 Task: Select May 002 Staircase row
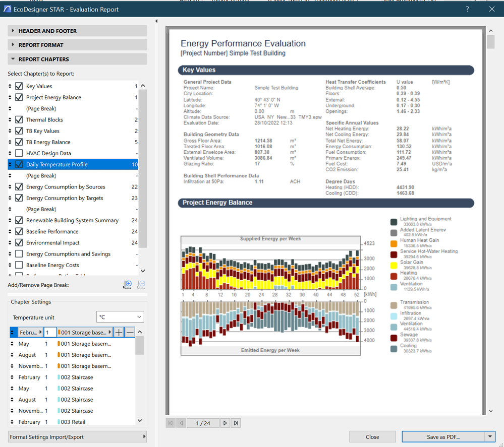[x=72, y=388]
